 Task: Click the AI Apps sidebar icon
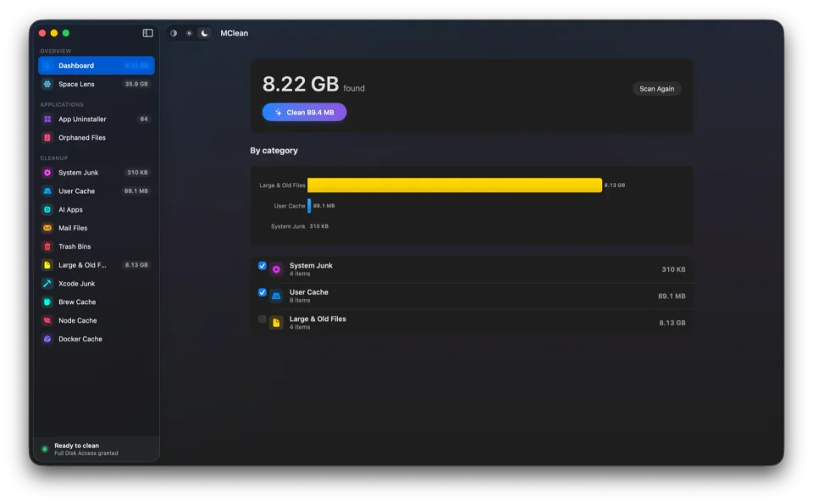click(x=47, y=209)
